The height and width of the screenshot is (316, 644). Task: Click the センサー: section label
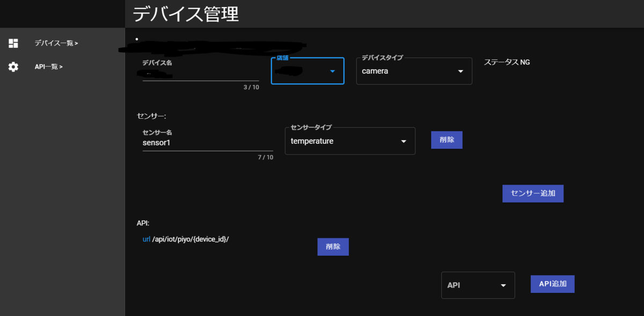click(152, 115)
